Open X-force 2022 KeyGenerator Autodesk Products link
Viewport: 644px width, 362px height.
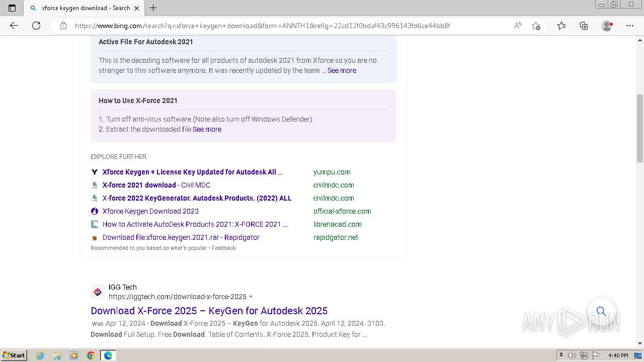pos(197,198)
